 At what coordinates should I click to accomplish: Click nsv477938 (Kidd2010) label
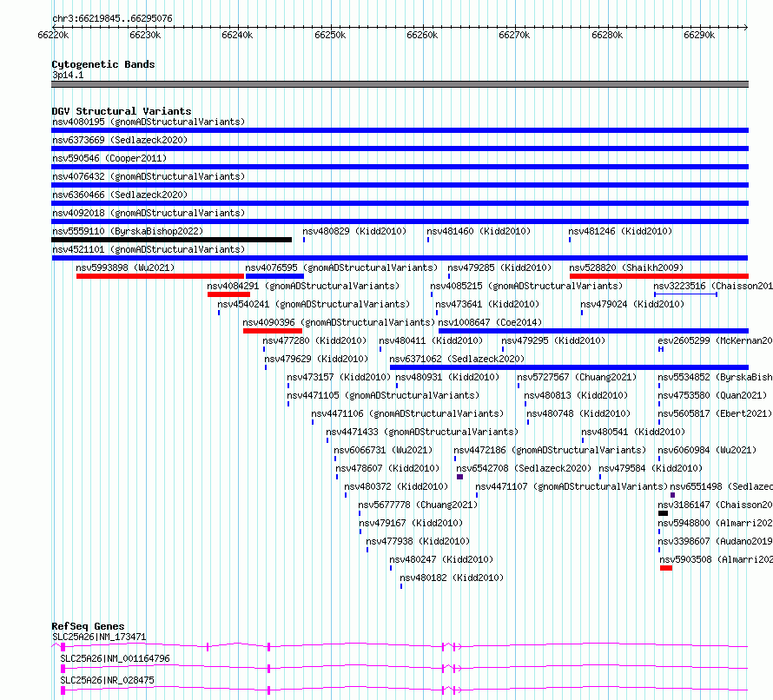[x=419, y=541]
